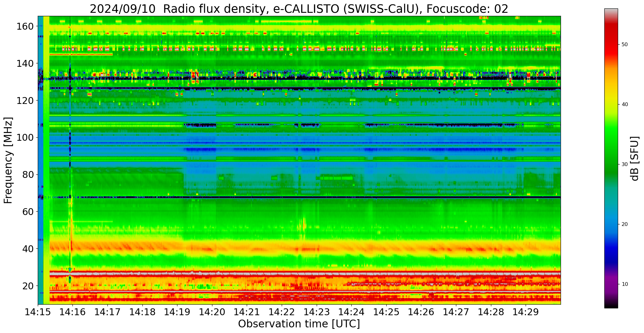The height and width of the screenshot is (333, 644).
Task: Click the 160 MHz frequency tick label
Action: click(25, 27)
